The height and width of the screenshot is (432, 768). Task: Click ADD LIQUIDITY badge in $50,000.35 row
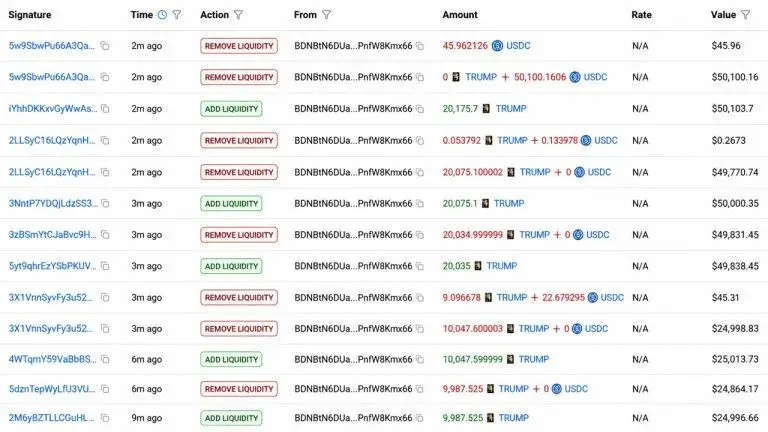(x=231, y=203)
